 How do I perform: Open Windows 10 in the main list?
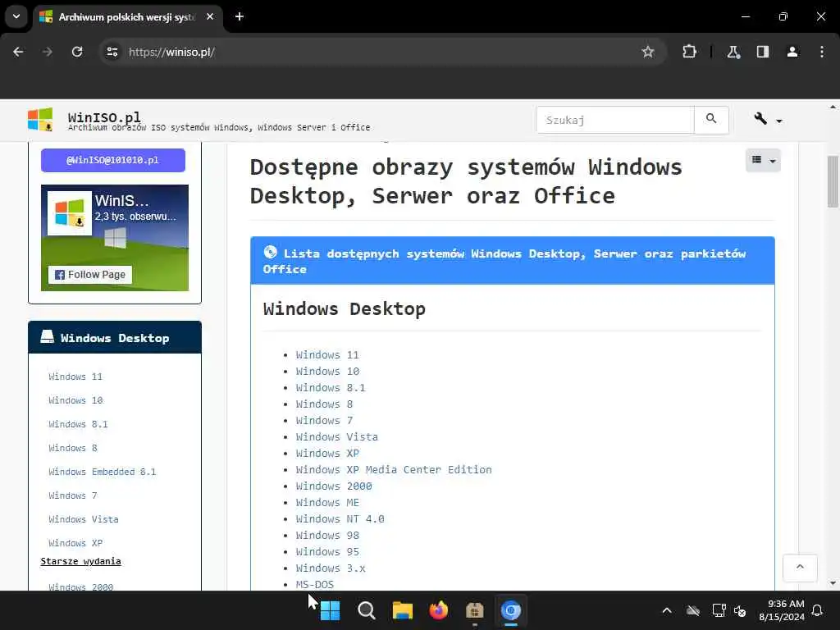coord(327,372)
